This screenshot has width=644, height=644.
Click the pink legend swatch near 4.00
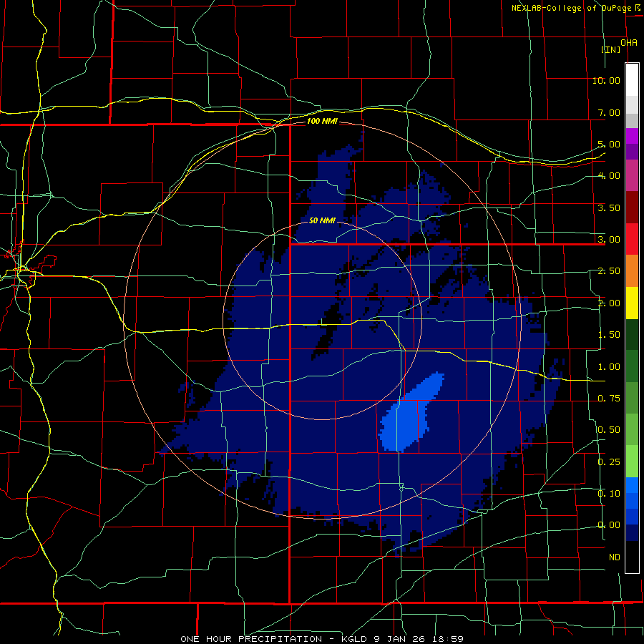632,175
